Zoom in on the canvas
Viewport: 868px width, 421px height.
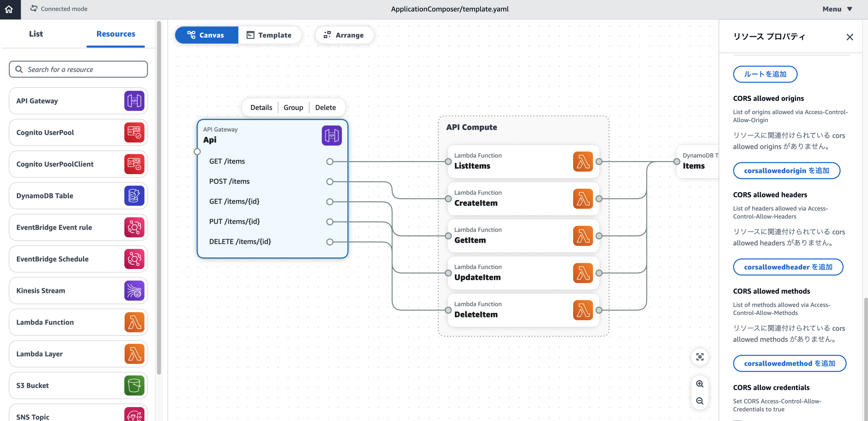tap(700, 384)
